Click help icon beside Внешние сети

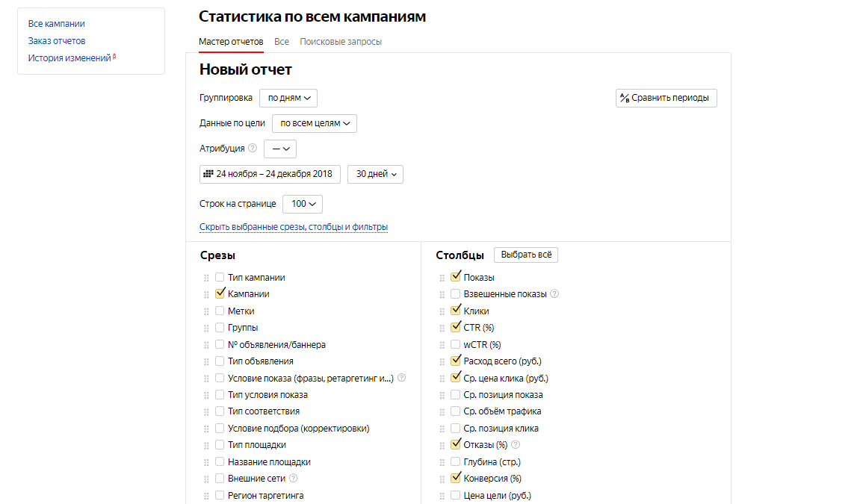[x=293, y=479]
